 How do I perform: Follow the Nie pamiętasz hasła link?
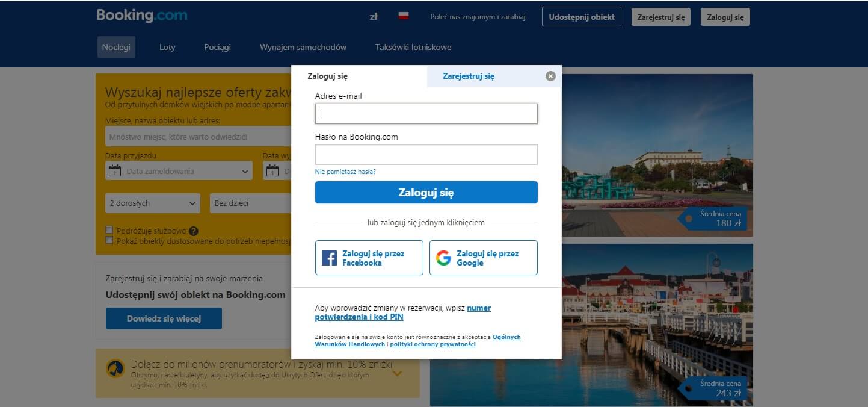pos(345,172)
